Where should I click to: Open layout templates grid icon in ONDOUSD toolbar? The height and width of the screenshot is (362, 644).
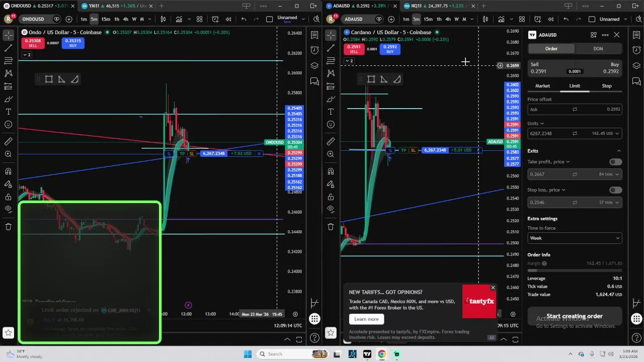pos(199,19)
